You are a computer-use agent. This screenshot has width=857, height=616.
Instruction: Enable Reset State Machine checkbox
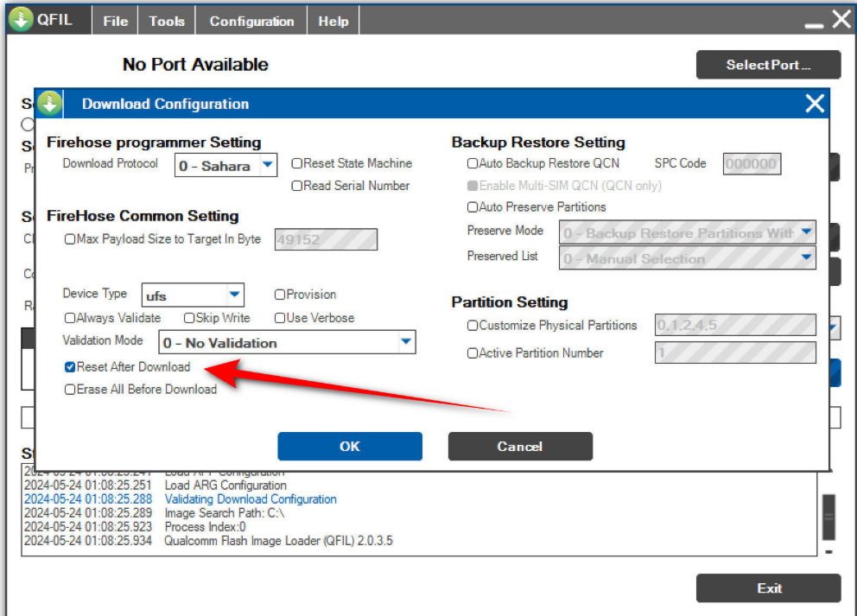click(297, 163)
